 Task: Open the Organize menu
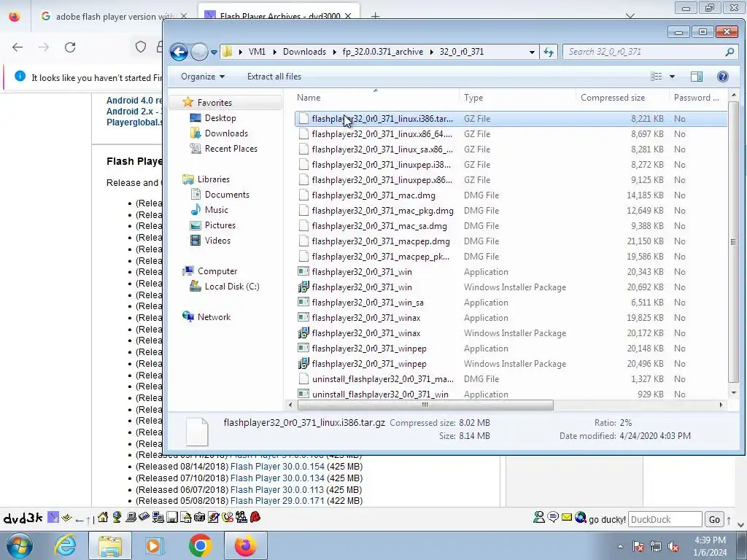[x=203, y=77]
